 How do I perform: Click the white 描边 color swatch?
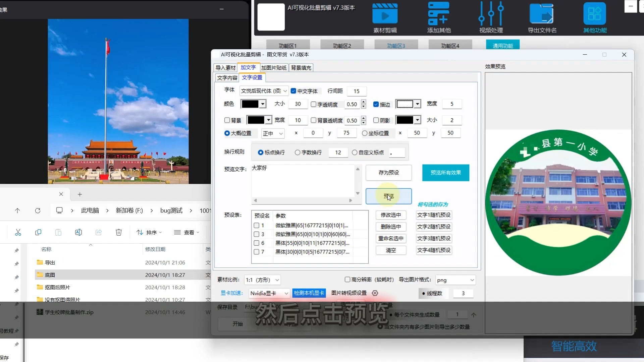[x=405, y=104]
